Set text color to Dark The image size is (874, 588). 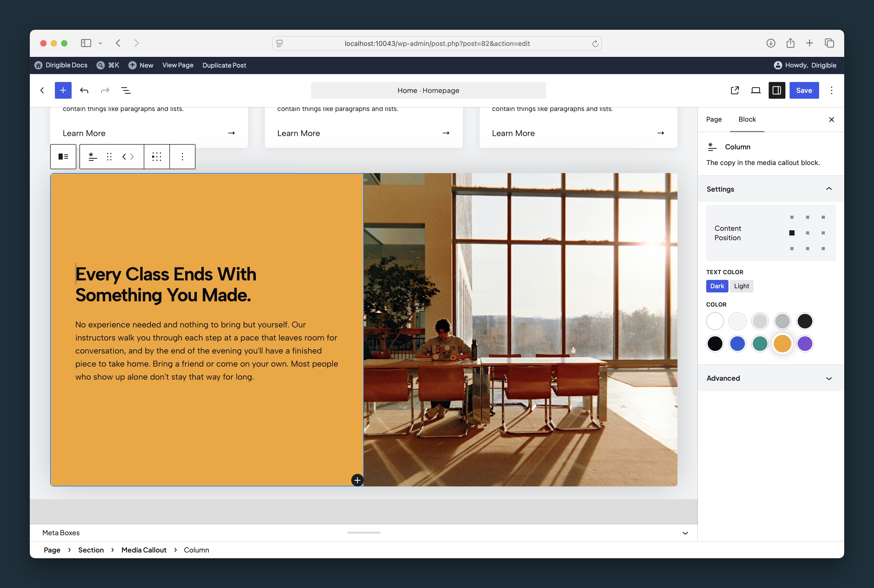(717, 286)
